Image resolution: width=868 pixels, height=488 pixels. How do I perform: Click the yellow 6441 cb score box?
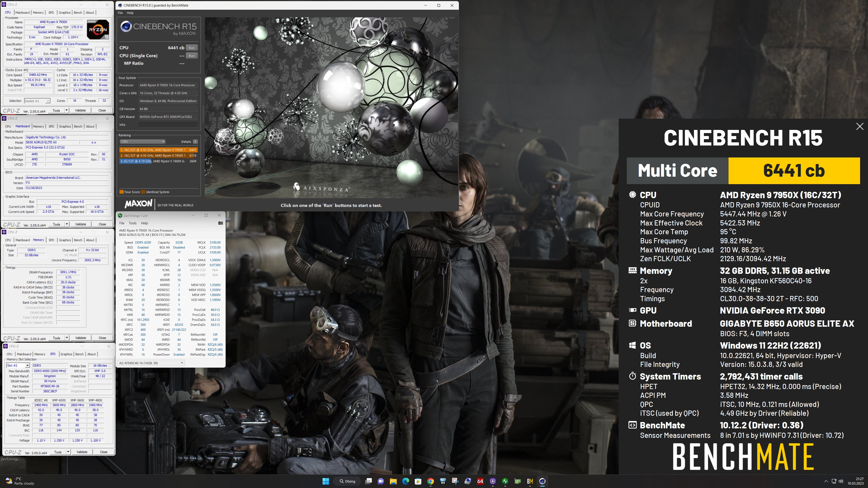794,171
